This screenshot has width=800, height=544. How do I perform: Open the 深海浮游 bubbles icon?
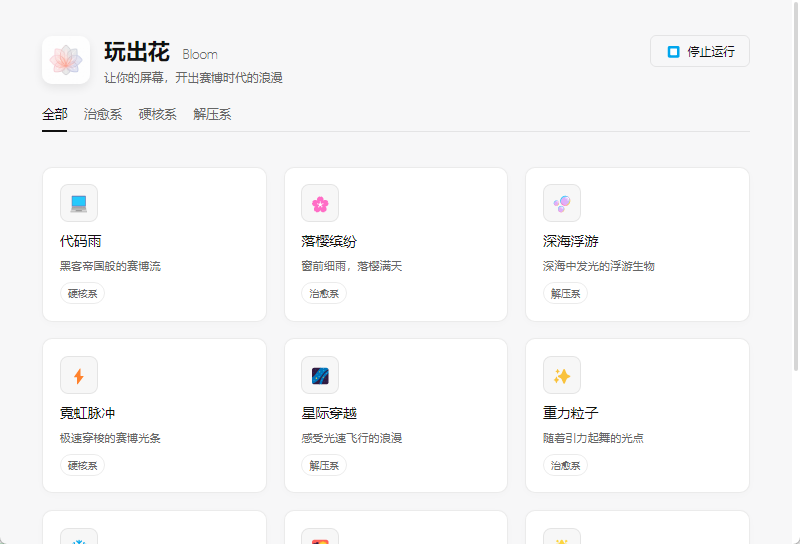(562, 203)
